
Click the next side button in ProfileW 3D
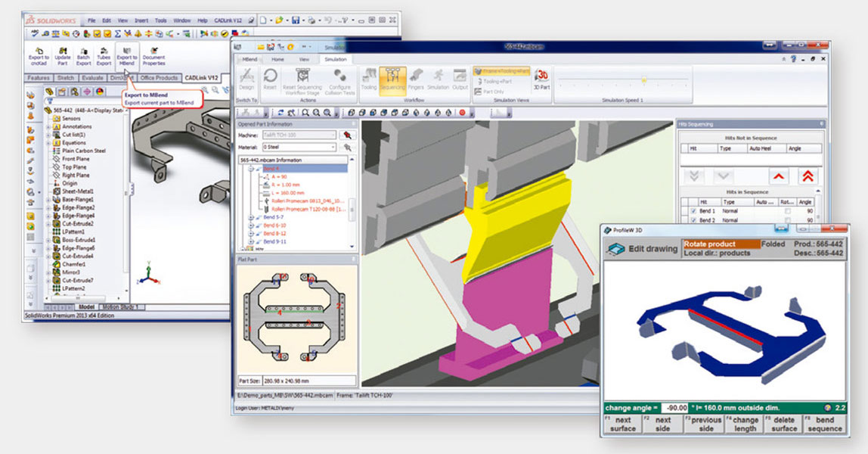coord(662,424)
